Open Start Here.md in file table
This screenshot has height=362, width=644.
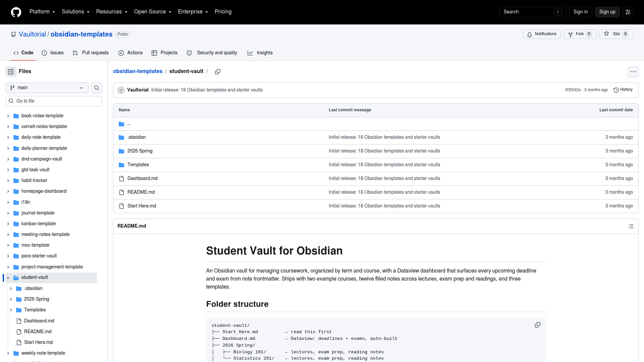pyautogui.click(x=142, y=206)
